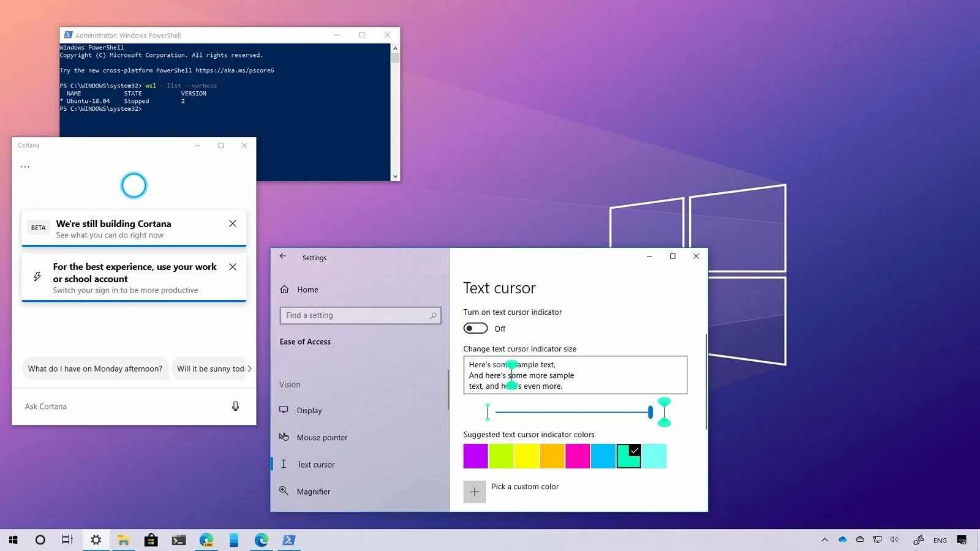Maximize the Cortana window
Image resolution: width=980 pixels, height=551 pixels.
pos(221,146)
